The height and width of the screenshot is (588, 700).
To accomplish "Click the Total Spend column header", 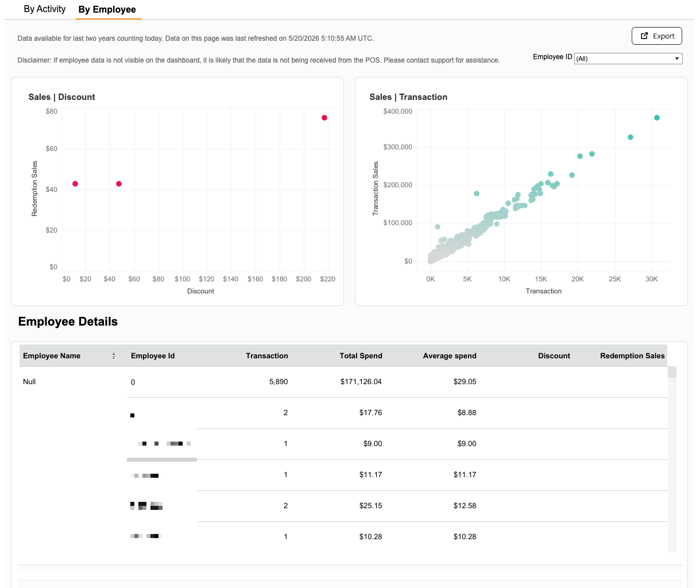I will tap(361, 356).
